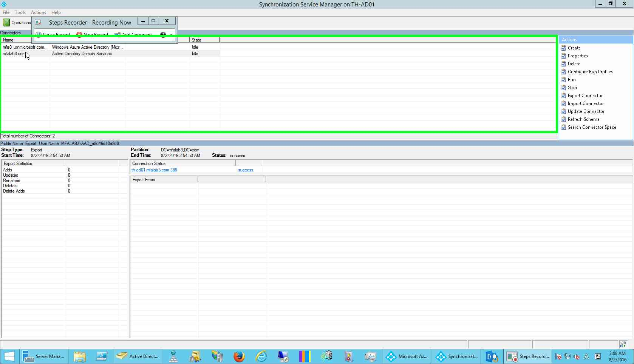Open Internet Explorer from the taskbar
The width and height of the screenshot is (634, 364).
click(261, 356)
